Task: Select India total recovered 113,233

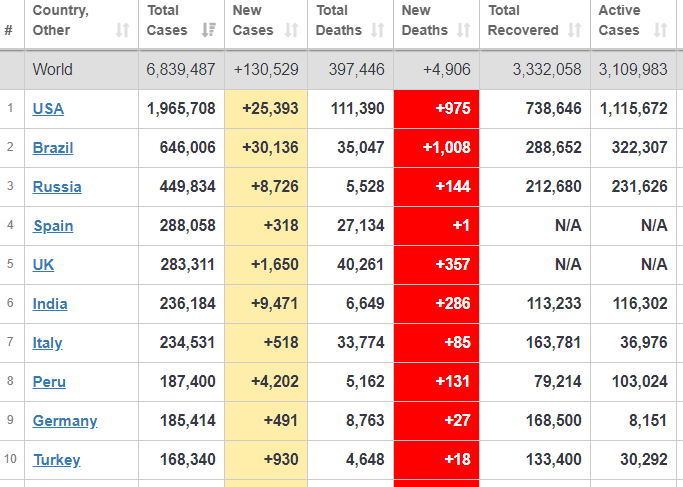Action: click(x=554, y=304)
